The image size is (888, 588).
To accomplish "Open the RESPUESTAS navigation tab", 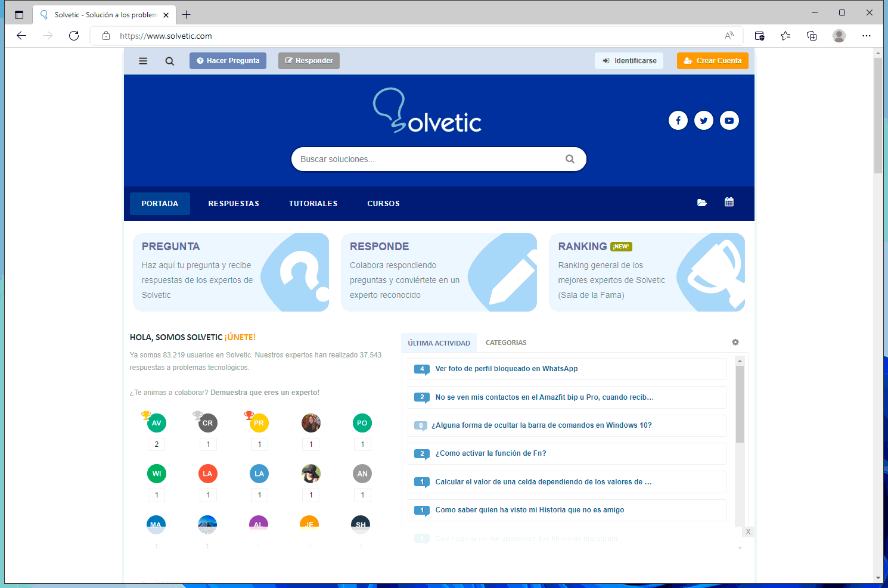I will [234, 204].
